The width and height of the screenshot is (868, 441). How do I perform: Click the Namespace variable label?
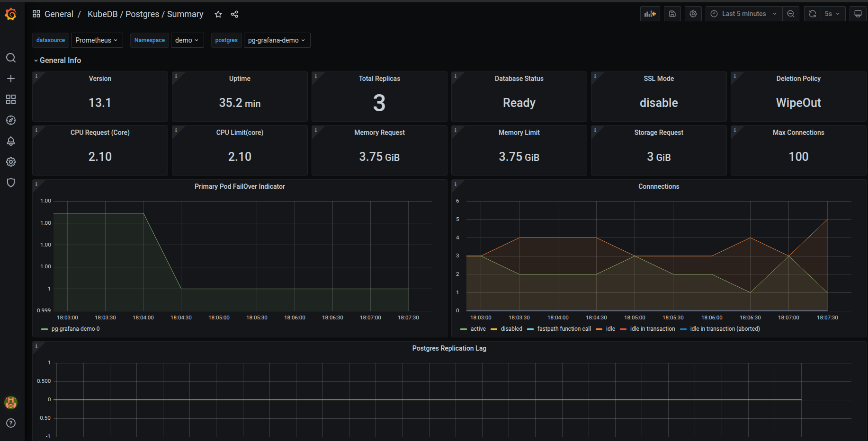click(x=150, y=40)
